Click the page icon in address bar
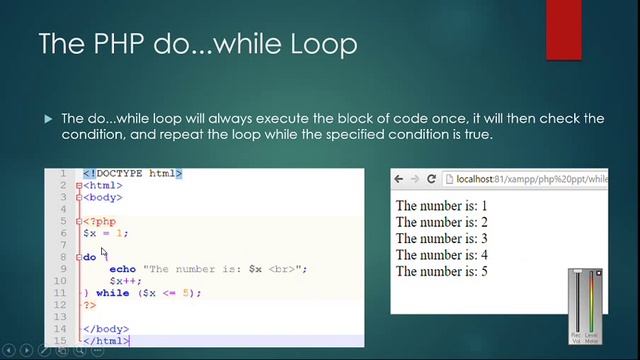 [449, 179]
